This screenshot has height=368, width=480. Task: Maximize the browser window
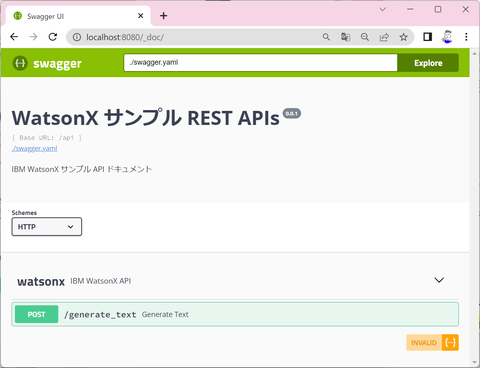pos(438,9)
